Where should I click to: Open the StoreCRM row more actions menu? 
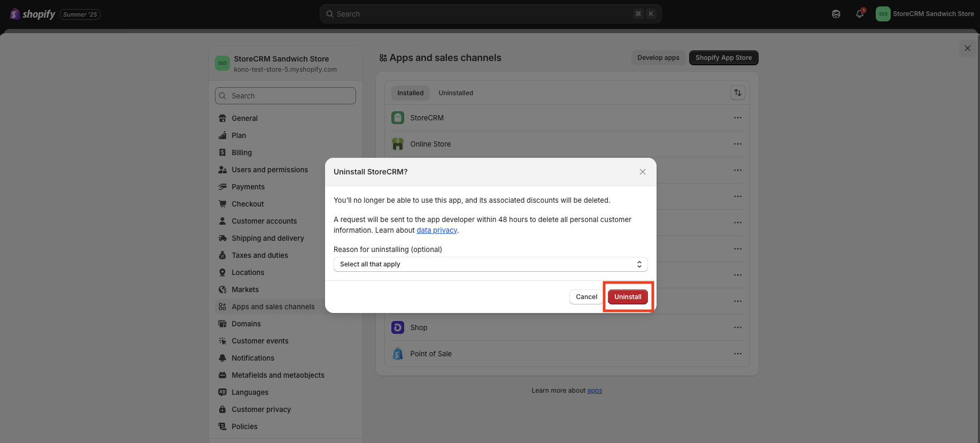pyautogui.click(x=738, y=118)
